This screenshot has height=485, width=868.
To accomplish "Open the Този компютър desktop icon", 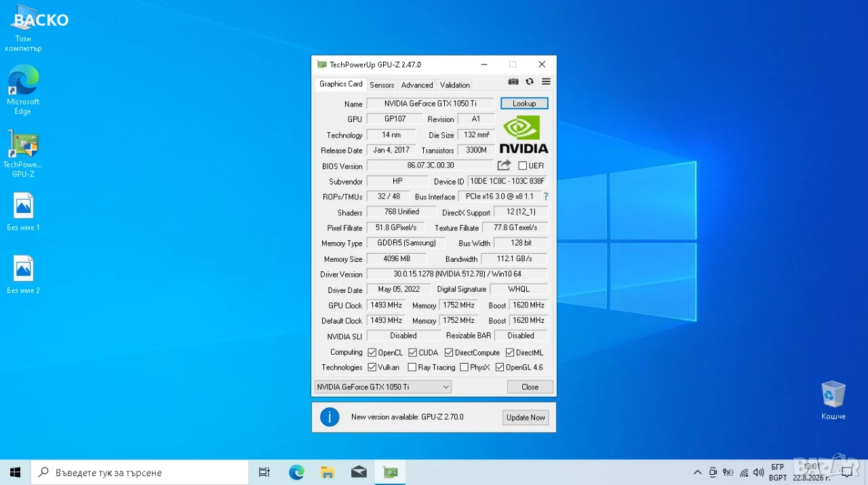I will (23, 28).
